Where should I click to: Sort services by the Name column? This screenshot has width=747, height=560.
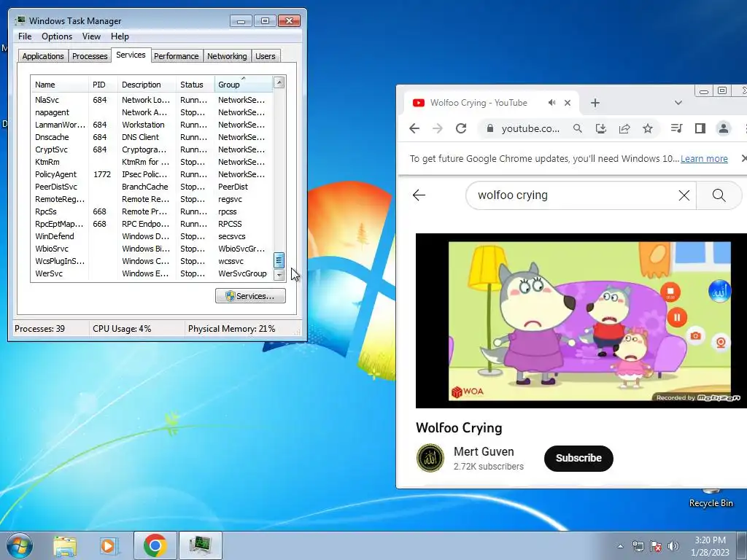coord(60,85)
